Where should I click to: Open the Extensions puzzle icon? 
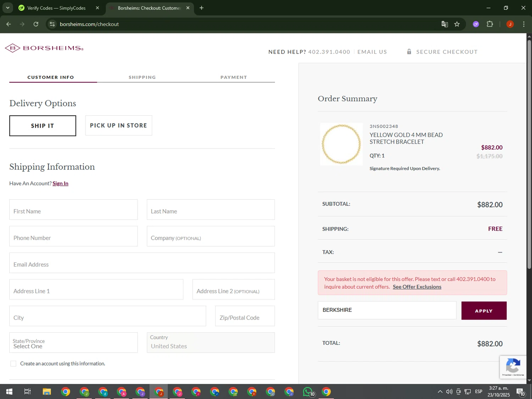tap(490, 24)
